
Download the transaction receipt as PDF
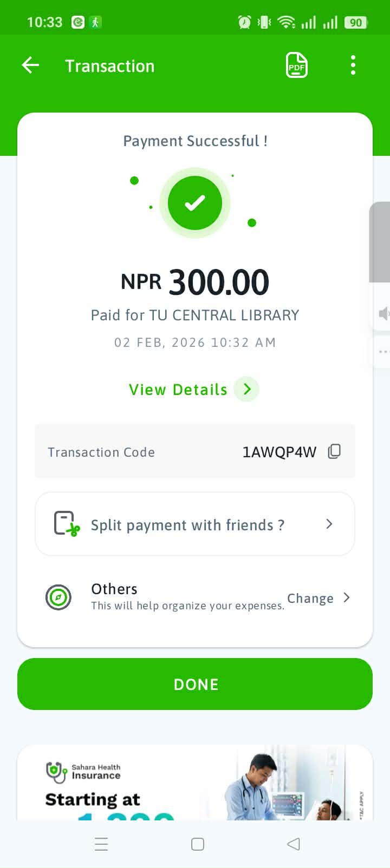tap(296, 65)
